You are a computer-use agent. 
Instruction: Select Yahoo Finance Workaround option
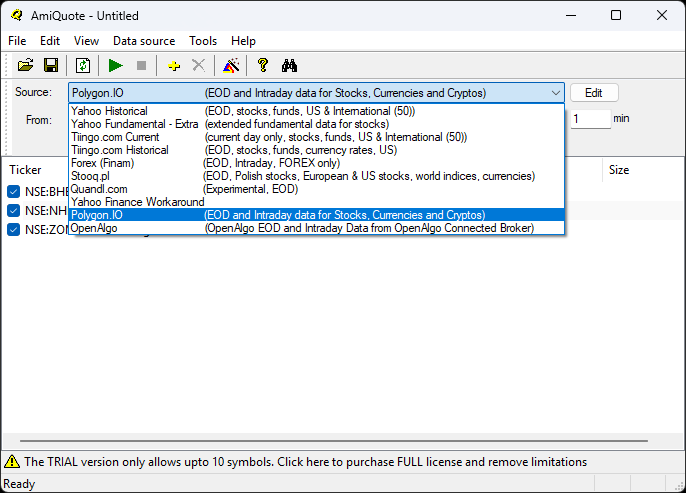pos(317,202)
